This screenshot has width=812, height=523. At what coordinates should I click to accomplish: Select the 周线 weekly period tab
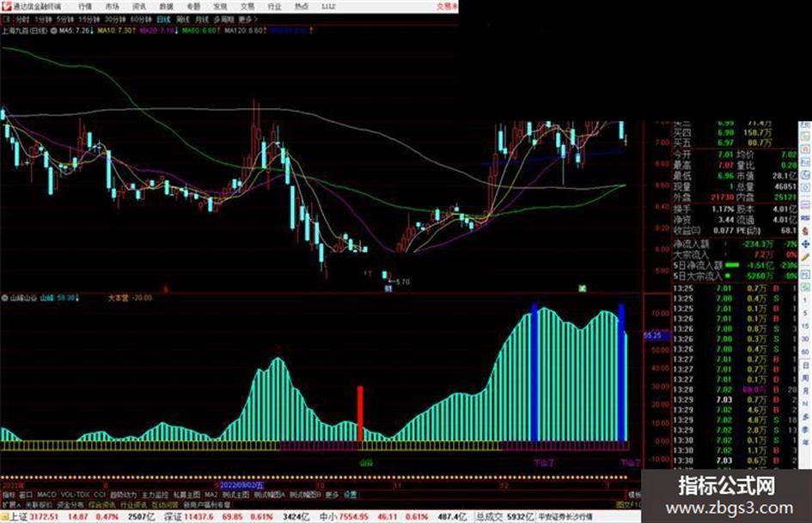click(x=183, y=19)
